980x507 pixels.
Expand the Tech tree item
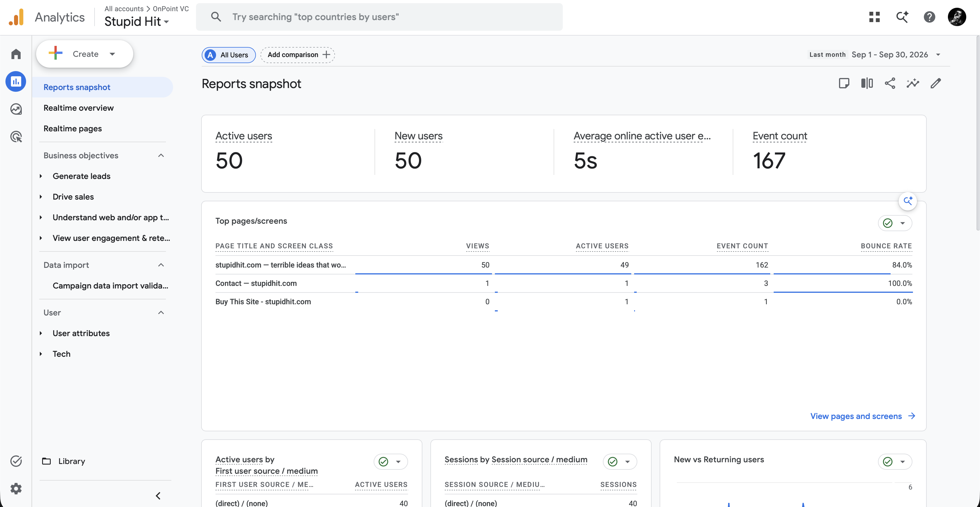coord(41,354)
